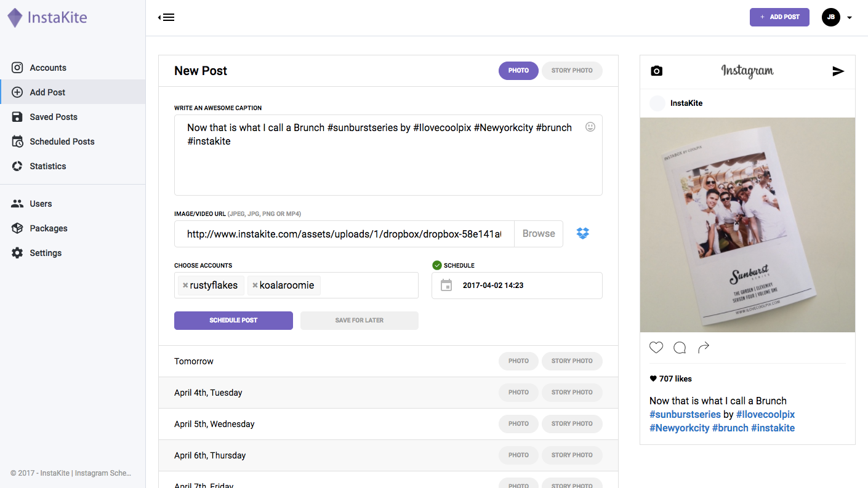Click the purple ADD POST button

tap(779, 17)
